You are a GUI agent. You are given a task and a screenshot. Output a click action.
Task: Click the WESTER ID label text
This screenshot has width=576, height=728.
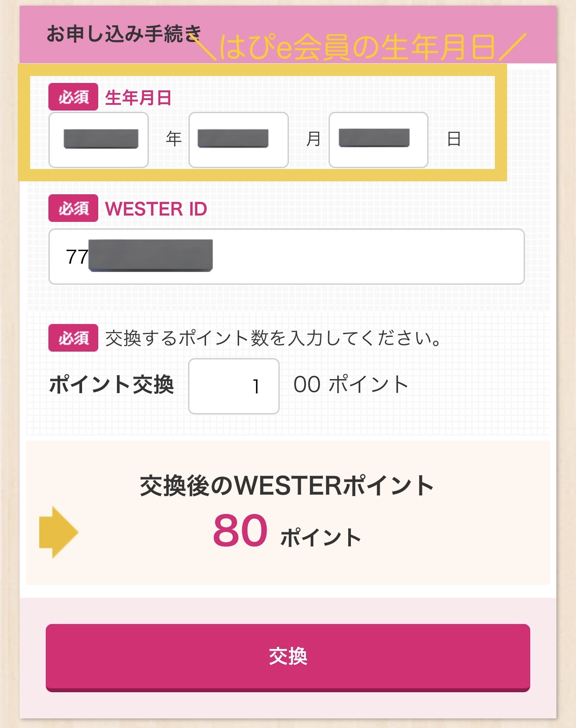(x=156, y=209)
